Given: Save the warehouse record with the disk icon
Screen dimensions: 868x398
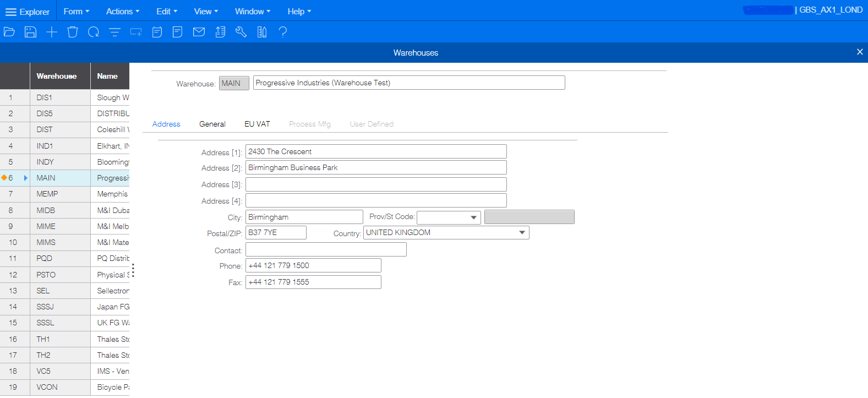Looking at the screenshot, I should (x=30, y=32).
